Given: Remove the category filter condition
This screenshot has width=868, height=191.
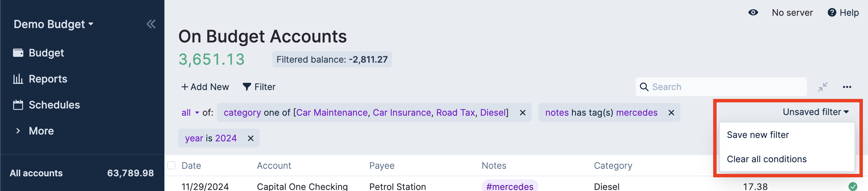Looking at the screenshot, I should (523, 113).
